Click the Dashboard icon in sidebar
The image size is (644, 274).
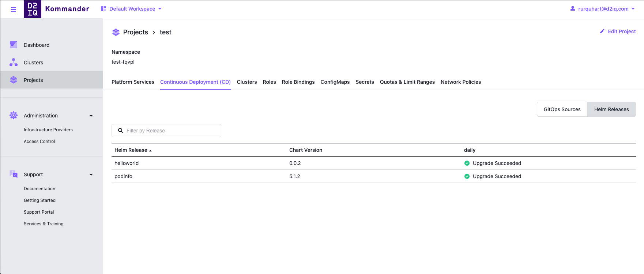(x=14, y=45)
